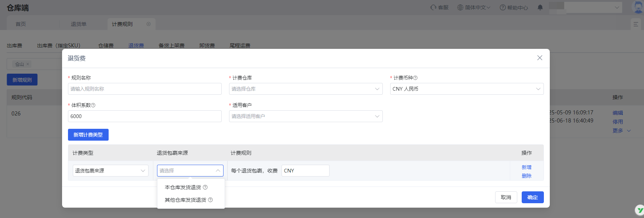Image resolution: width=644 pixels, height=218 pixels.
Task: Close the 退货费 dialog with X
Action: 539,58
